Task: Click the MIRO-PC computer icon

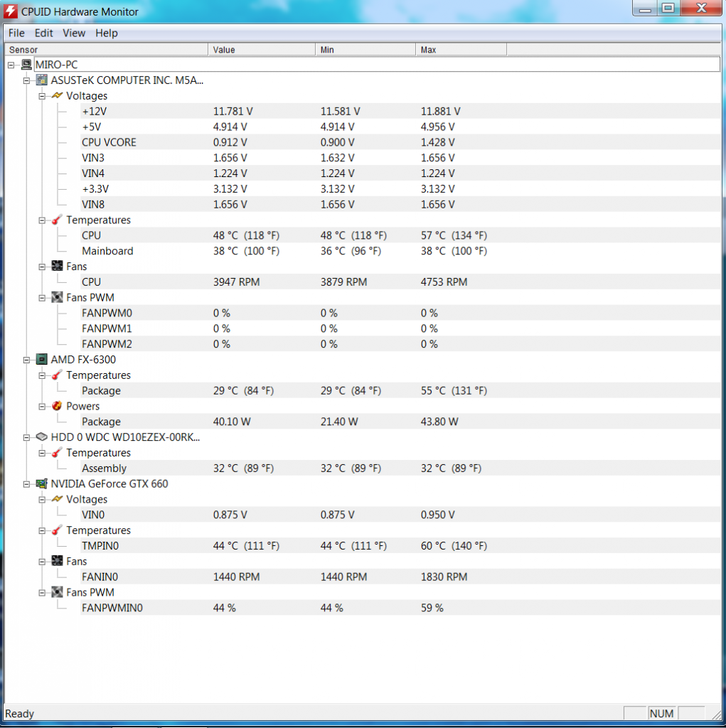Action: pos(26,65)
